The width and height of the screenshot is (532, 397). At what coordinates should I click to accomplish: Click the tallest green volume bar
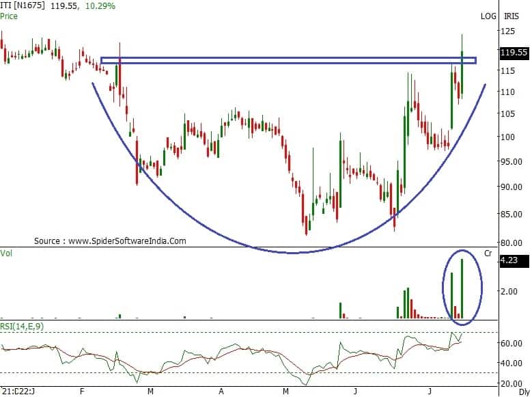click(x=462, y=288)
